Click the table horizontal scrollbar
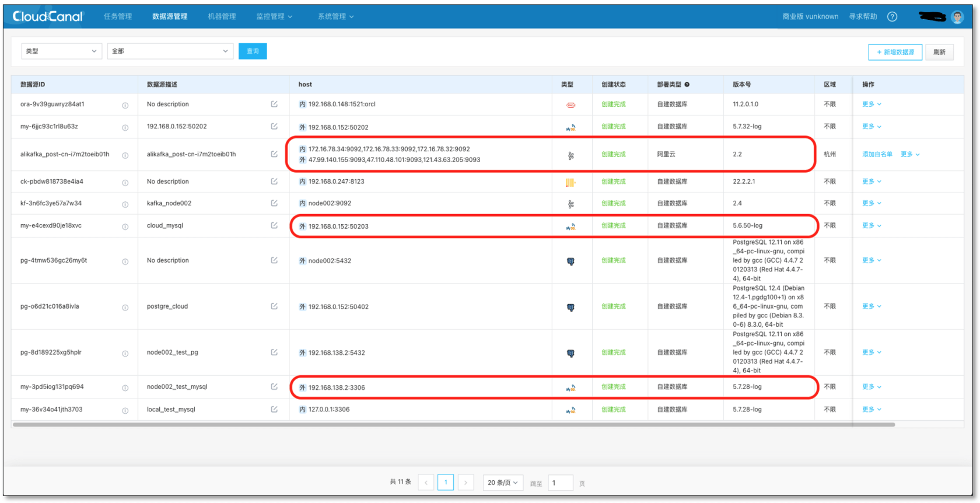 [x=454, y=425]
